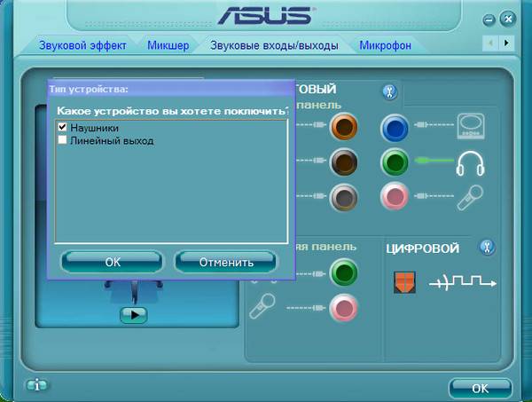Enable the Линейный выход checkbox
Viewport: 532px width, 402px height.
[x=62, y=140]
